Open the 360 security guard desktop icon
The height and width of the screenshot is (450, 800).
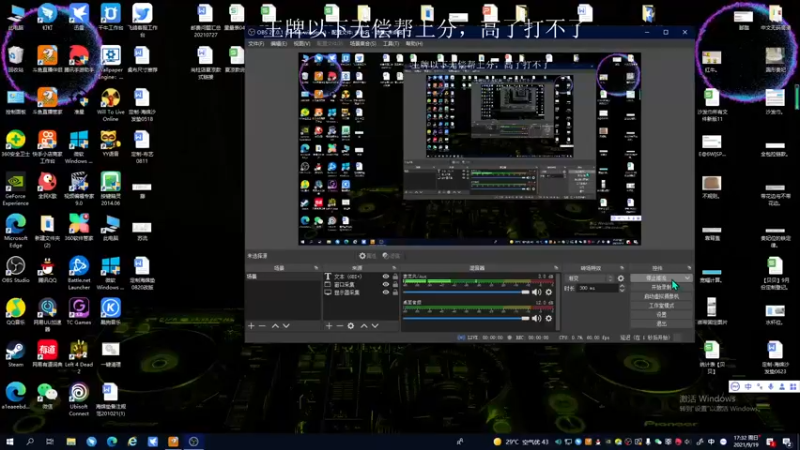(x=15, y=143)
